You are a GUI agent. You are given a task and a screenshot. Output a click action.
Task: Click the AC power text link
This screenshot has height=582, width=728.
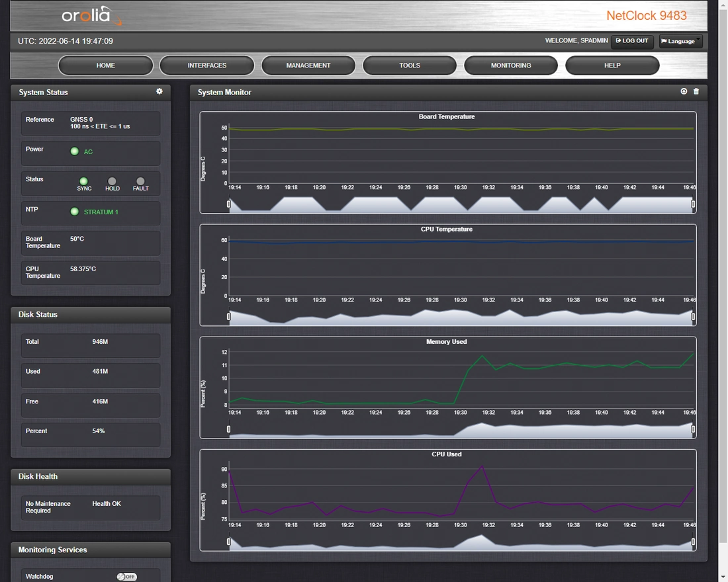click(88, 151)
